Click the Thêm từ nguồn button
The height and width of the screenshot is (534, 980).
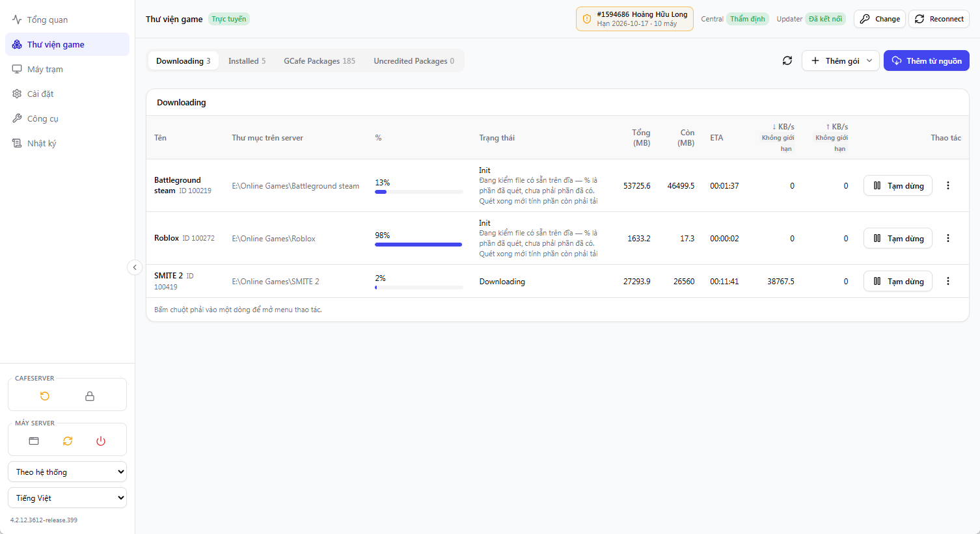click(927, 60)
